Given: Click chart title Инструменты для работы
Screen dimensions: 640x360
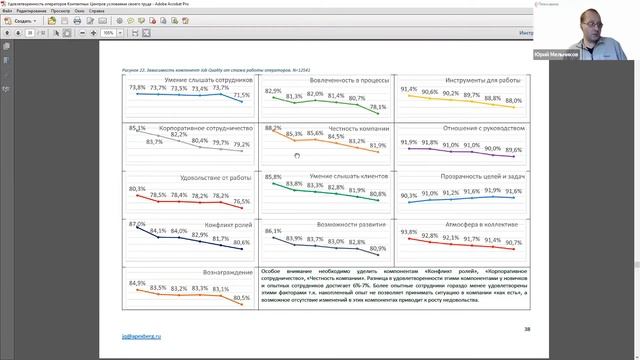Looking at the screenshot, I should [x=483, y=80].
